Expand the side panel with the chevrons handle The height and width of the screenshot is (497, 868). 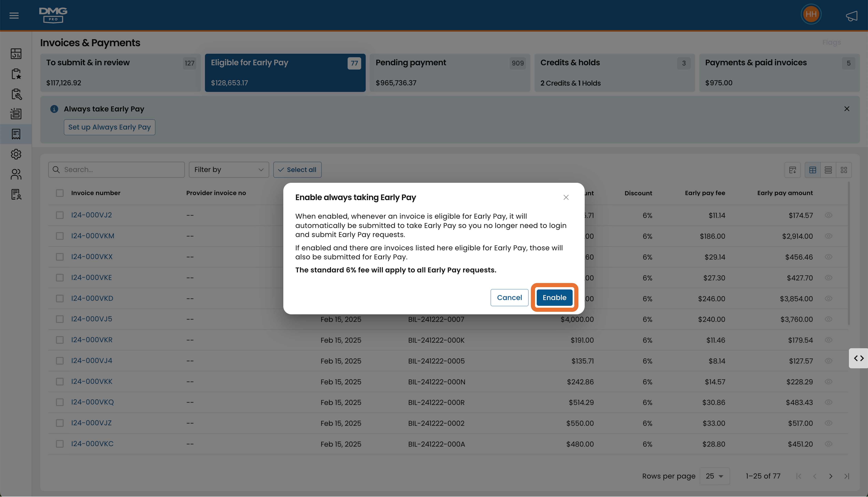coord(859,358)
